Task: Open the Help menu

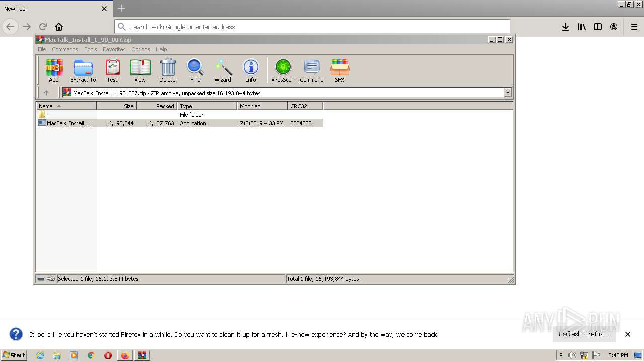Action: pos(161,49)
